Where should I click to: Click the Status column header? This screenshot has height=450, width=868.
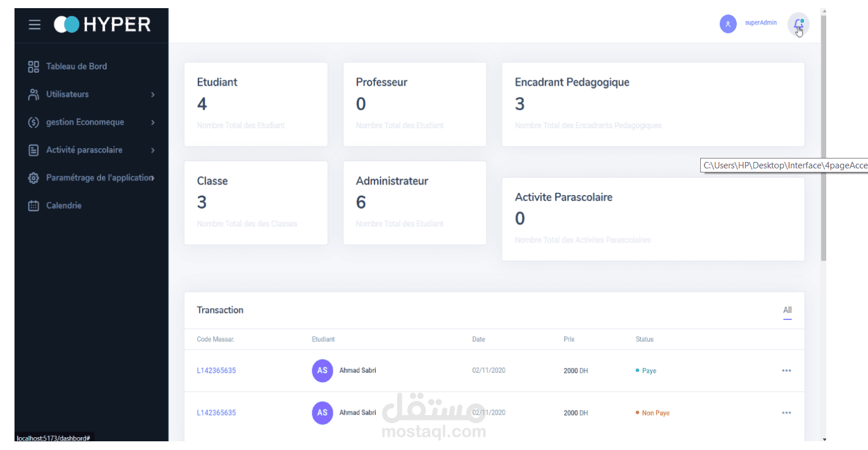click(x=644, y=339)
